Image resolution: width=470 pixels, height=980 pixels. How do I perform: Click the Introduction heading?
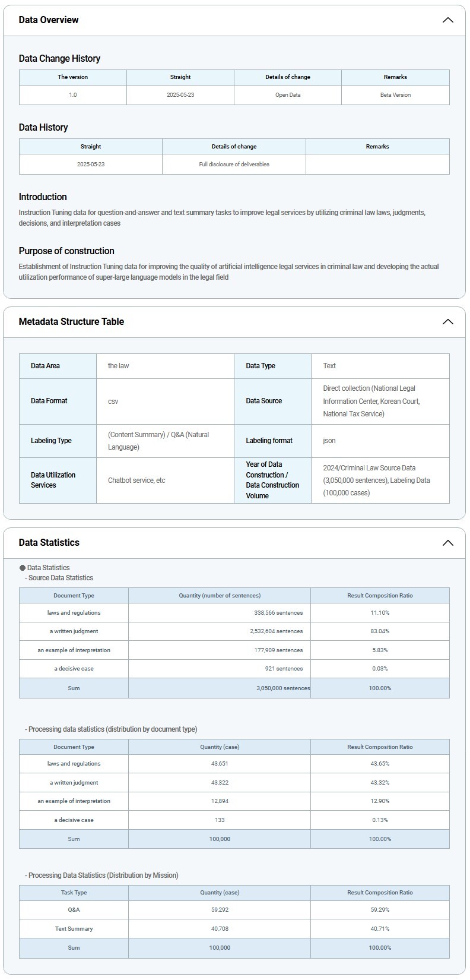pyautogui.click(x=43, y=197)
